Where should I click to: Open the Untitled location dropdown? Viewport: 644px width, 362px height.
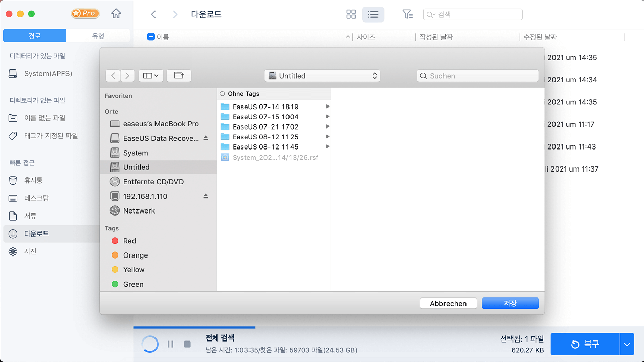[x=322, y=76]
